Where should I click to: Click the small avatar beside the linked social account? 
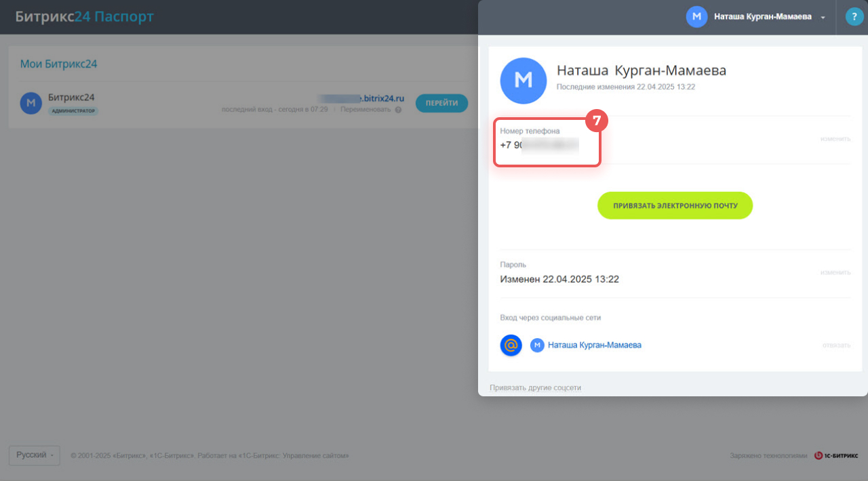tap(537, 346)
